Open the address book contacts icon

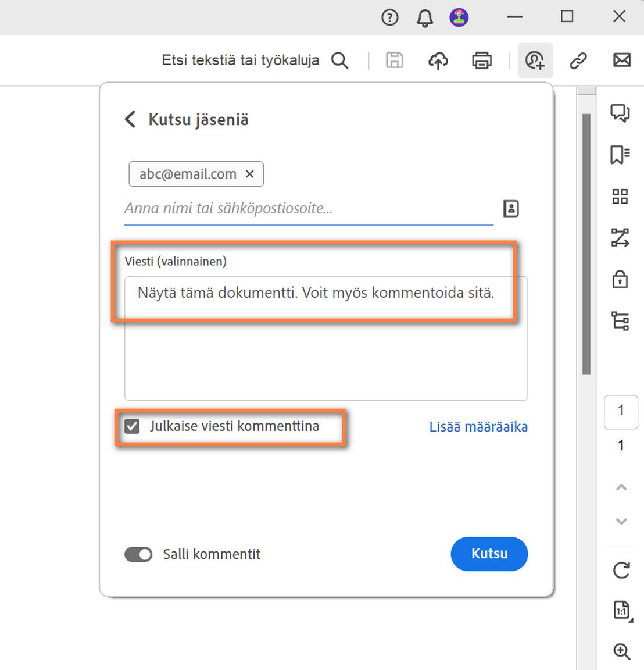pos(510,208)
